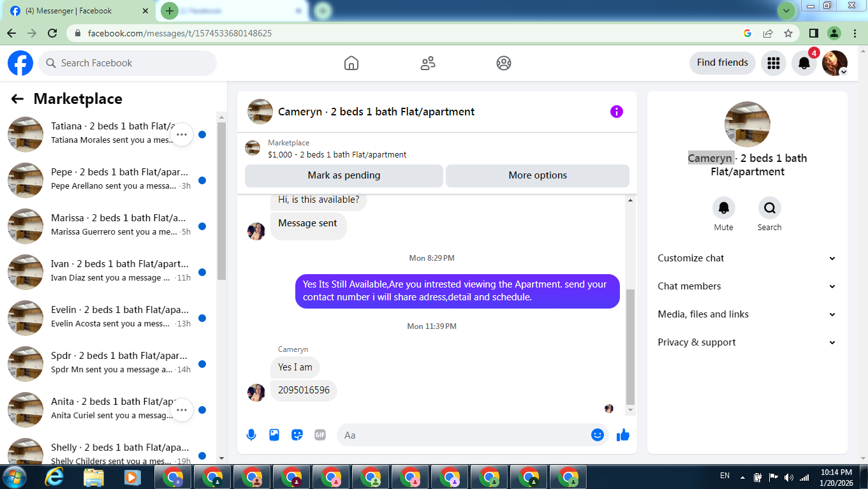This screenshot has width=868, height=489.
Task: Open the Facebook home logo
Action: tap(20, 63)
